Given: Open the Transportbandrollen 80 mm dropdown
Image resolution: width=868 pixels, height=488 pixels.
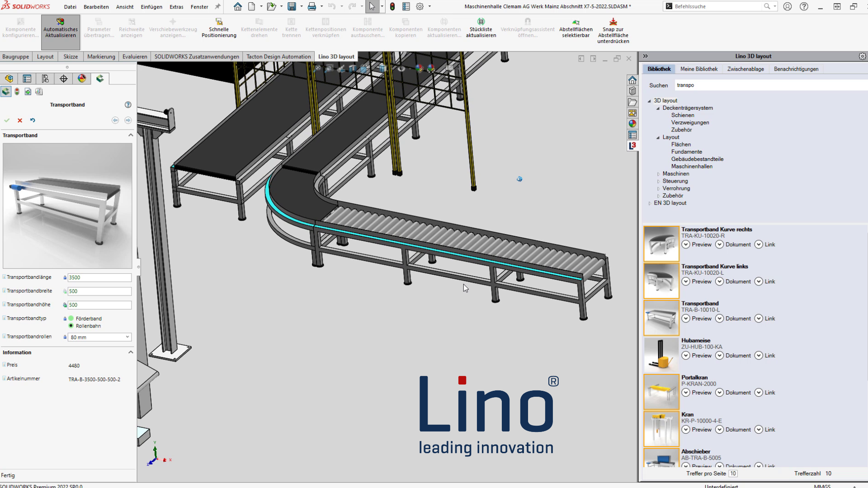Looking at the screenshot, I should coord(127,337).
